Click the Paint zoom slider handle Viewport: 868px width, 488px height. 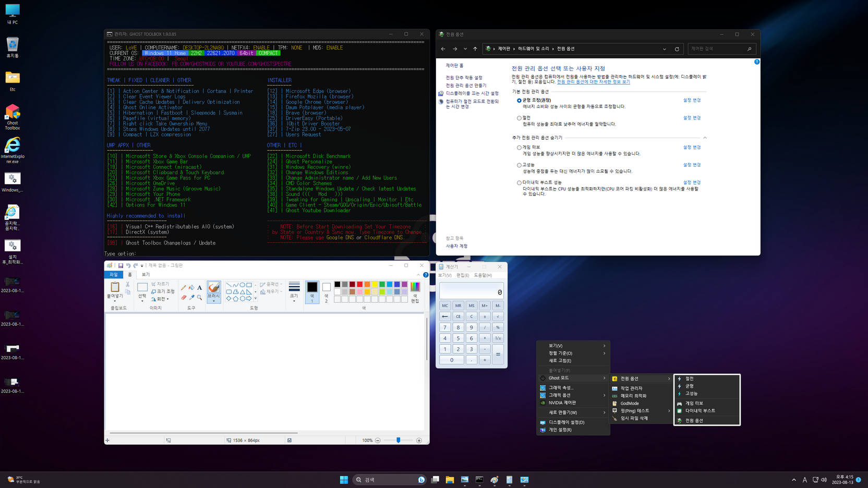click(398, 441)
